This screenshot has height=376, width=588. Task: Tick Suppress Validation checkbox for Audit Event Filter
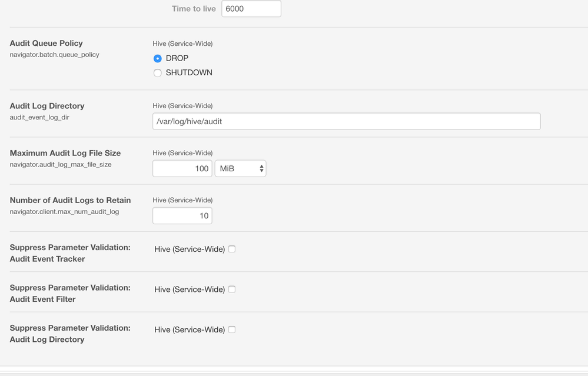(x=232, y=290)
